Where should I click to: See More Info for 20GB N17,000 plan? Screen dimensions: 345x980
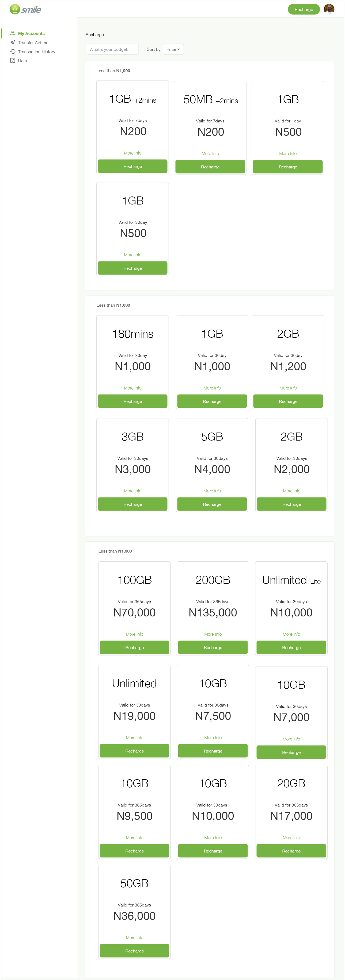(291, 838)
